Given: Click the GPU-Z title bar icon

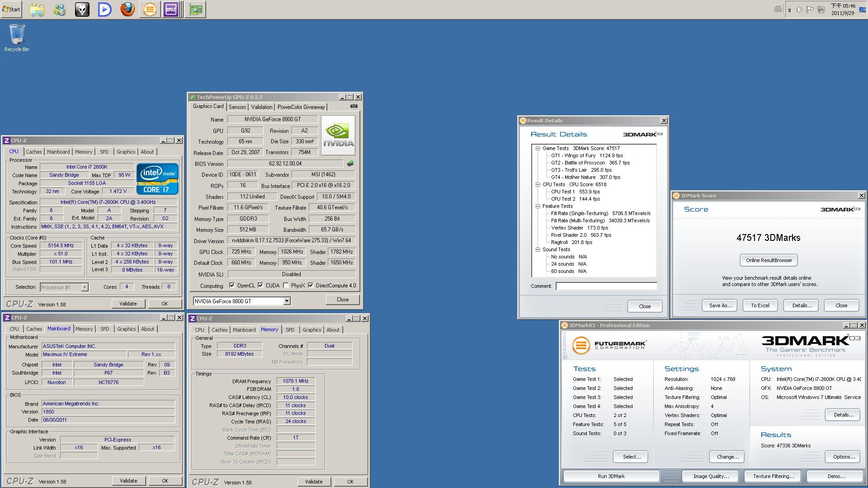Looking at the screenshot, I should 193,97.
